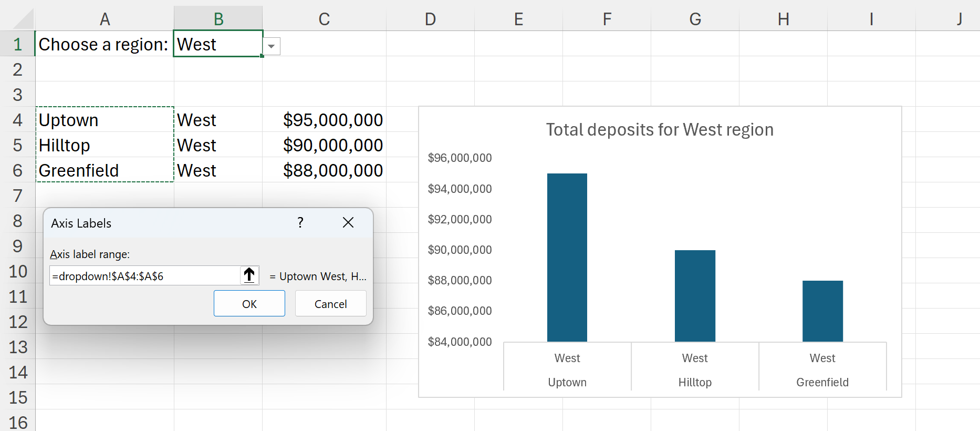
Task: Select the chart title text
Action: click(659, 130)
